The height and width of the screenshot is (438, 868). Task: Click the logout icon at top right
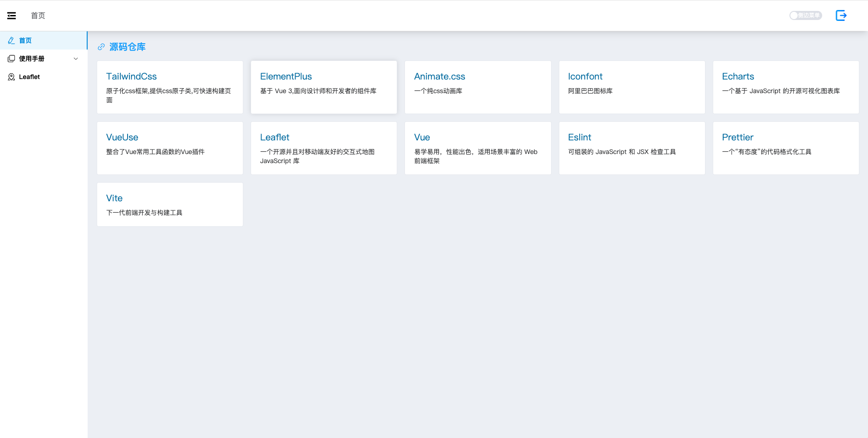tap(841, 15)
